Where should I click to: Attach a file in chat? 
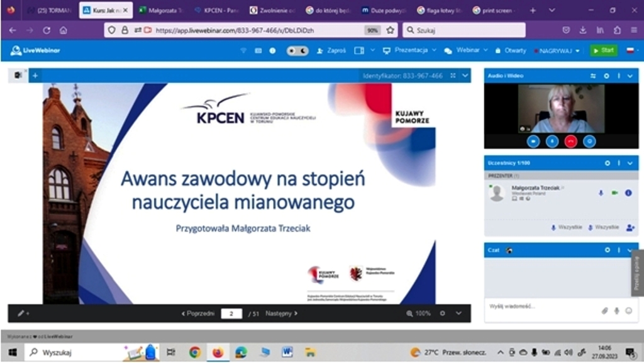604,311
